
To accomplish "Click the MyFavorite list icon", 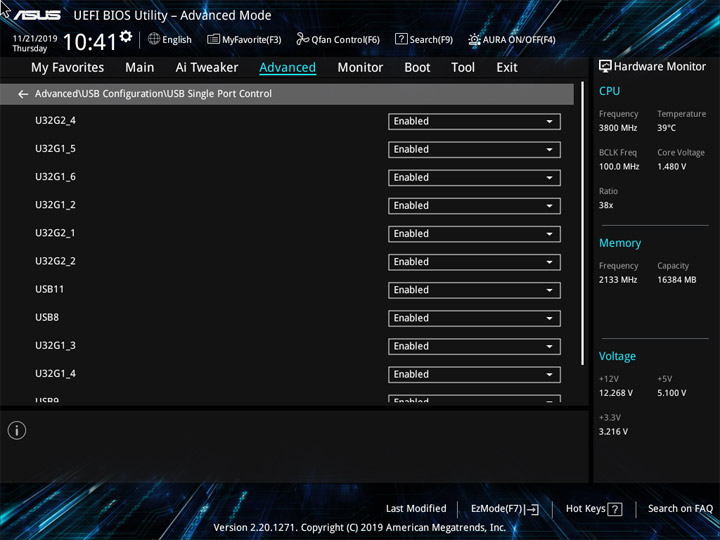I will [x=213, y=39].
